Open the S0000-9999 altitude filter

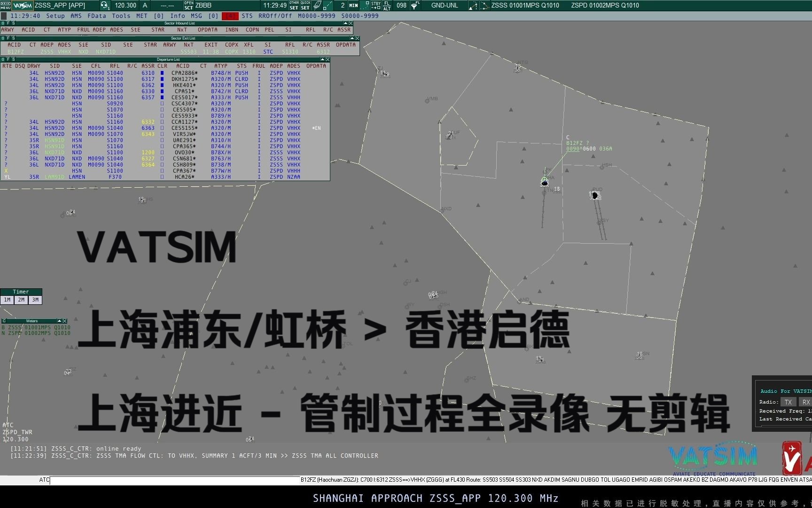click(x=360, y=16)
